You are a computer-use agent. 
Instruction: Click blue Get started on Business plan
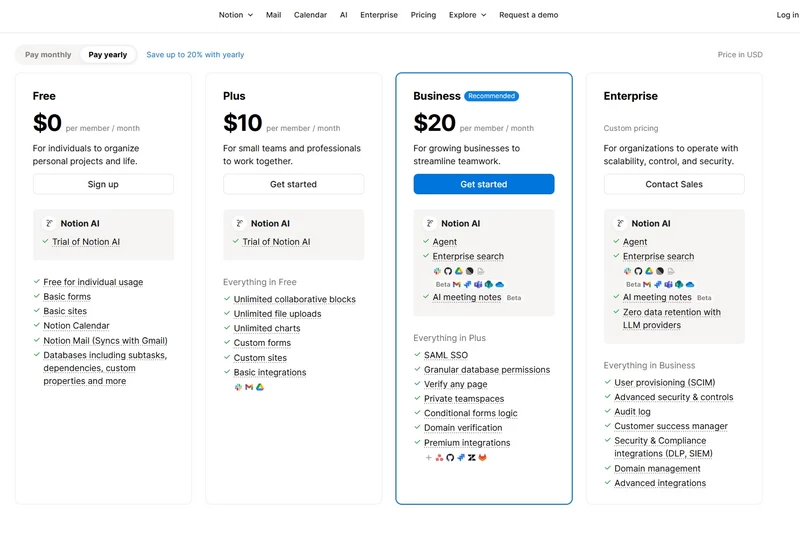[484, 184]
